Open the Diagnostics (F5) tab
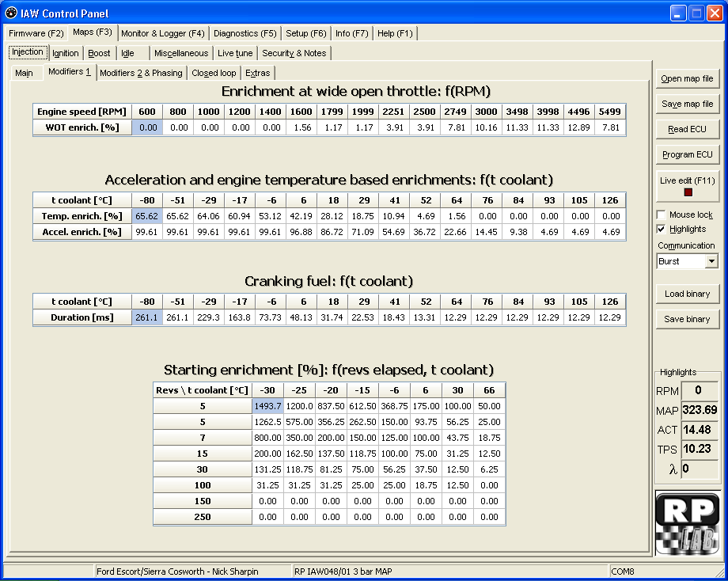The image size is (728, 581). pos(245,33)
